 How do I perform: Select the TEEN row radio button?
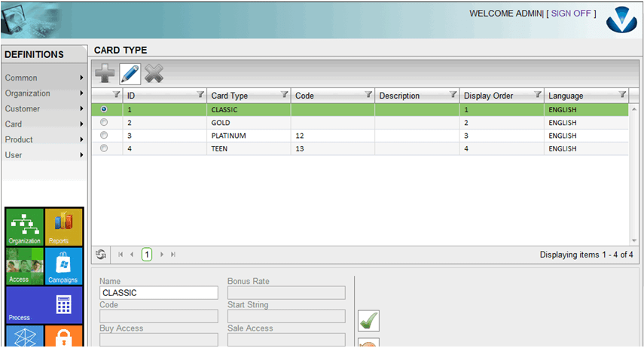tap(104, 148)
